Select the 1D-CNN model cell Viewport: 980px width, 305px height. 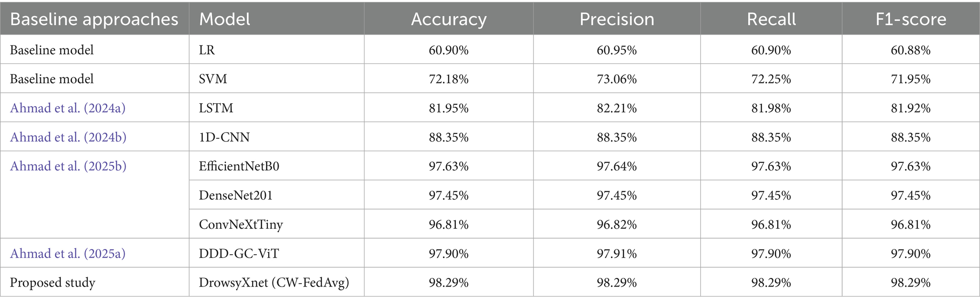click(224, 137)
